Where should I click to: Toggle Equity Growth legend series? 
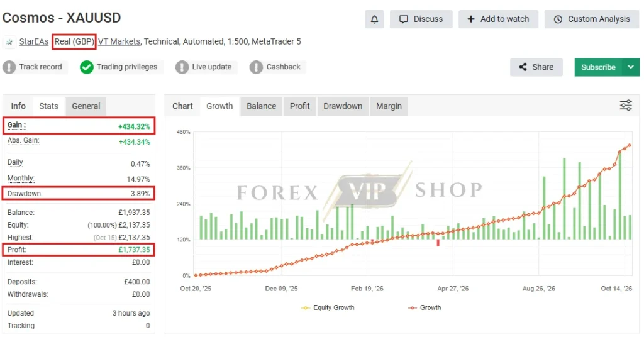point(328,307)
